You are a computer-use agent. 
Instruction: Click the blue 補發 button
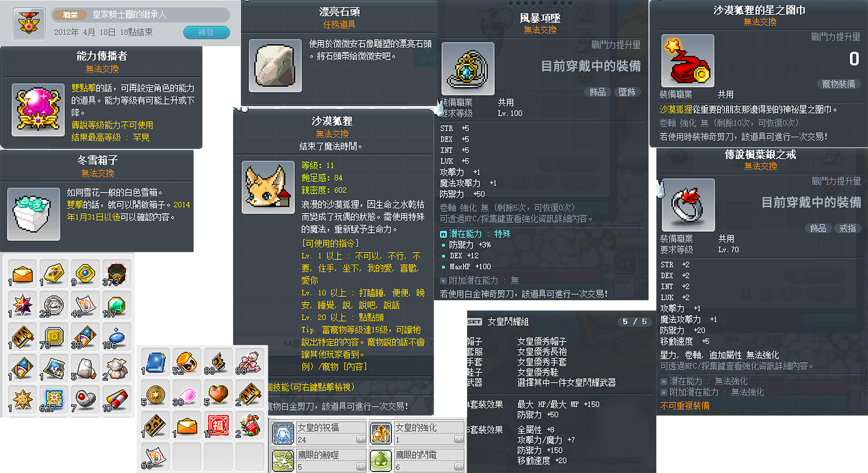[x=206, y=32]
